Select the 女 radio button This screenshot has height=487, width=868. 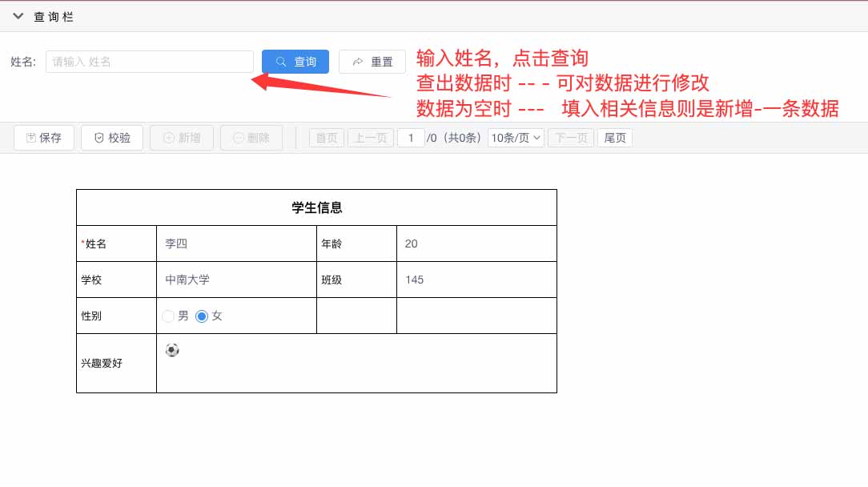[202, 316]
